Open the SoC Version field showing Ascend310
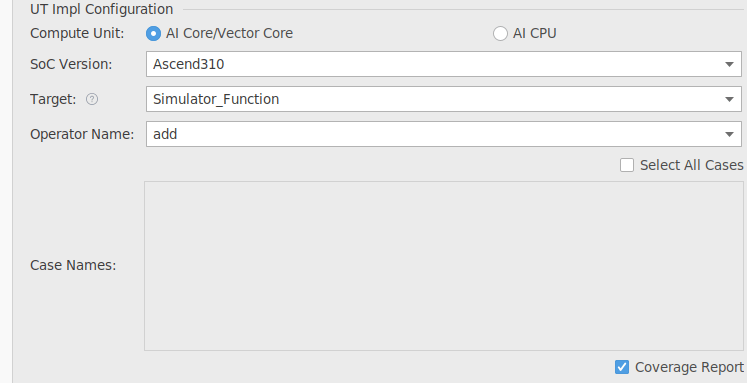This screenshot has width=747, height=383. [444, 64]
